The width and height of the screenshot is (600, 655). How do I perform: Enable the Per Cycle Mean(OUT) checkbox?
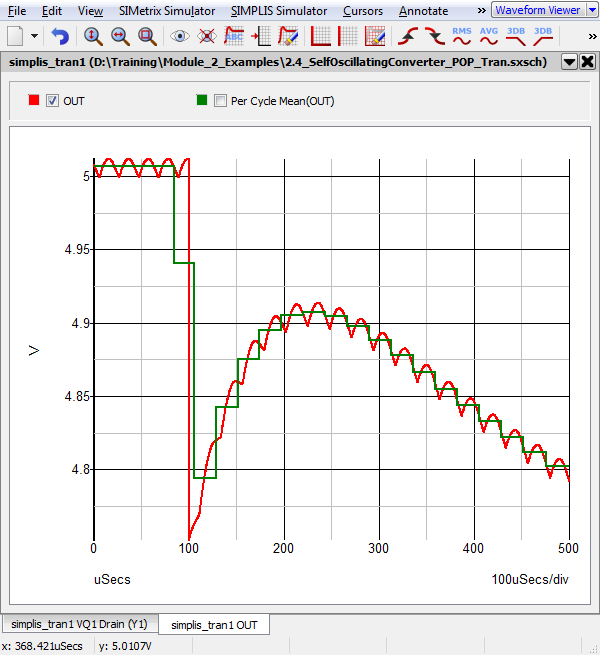click(x=219, y=101)
